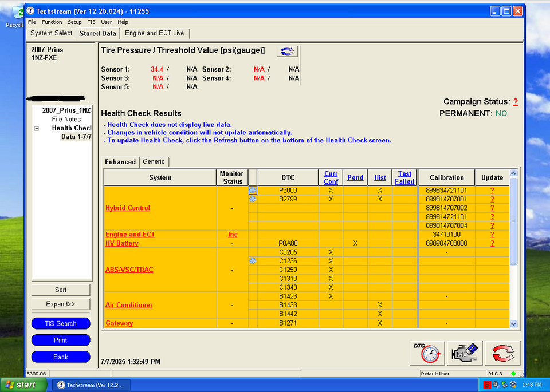The width and height of the screenshot is (550, 392).
Task: Select 2007_Prius_1NZ tree item
Action: (x=66, y=110)
